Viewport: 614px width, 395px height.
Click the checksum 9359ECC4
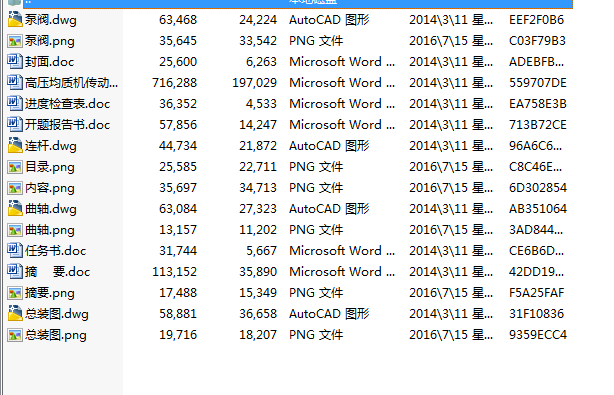pyautogui.click(x=538, y=335)
